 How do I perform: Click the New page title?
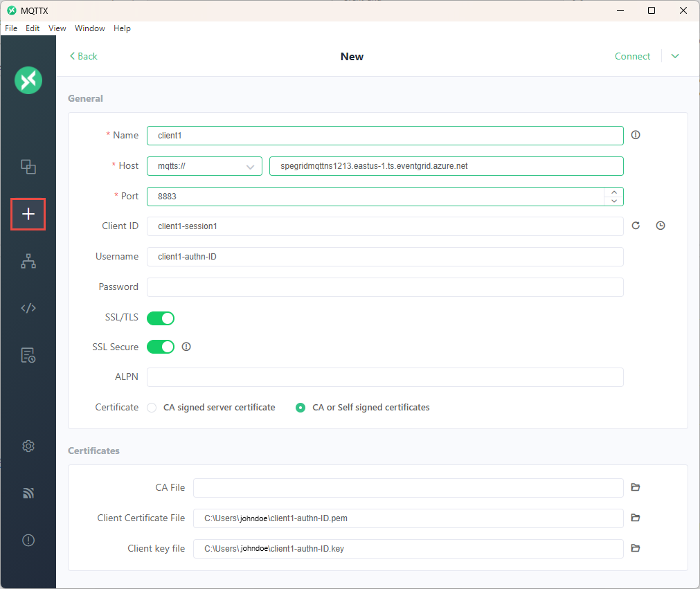[352, 57]
